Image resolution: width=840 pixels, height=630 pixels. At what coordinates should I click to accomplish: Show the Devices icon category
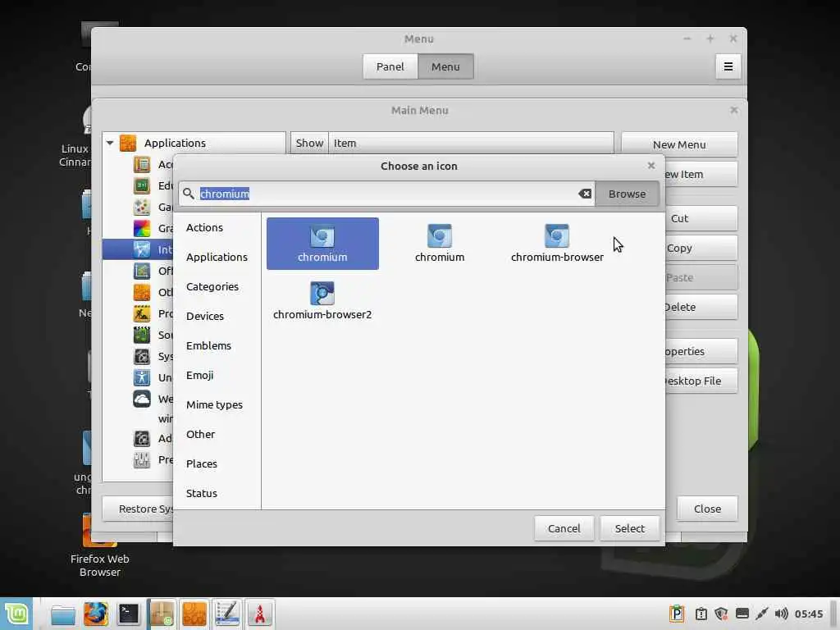(205, 316)
